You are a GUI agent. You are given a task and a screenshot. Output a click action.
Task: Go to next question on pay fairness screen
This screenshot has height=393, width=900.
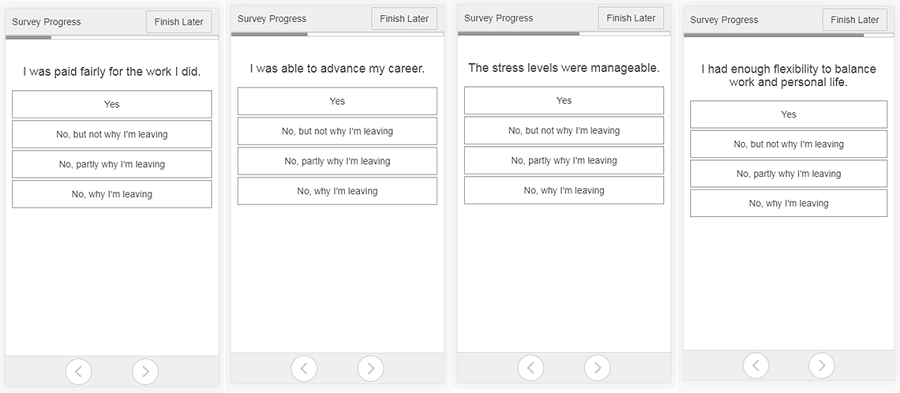click(x=145, y=372)
